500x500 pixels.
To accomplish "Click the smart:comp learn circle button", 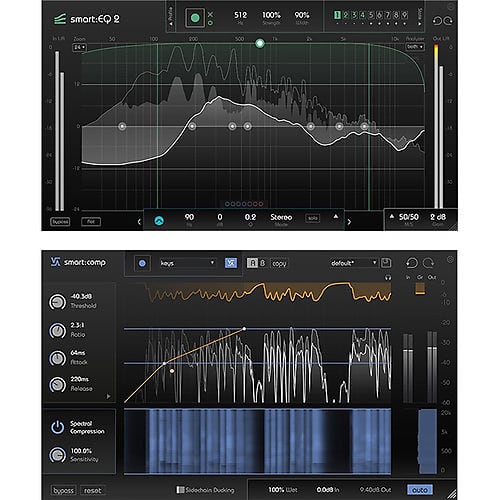I will [142, 263].
